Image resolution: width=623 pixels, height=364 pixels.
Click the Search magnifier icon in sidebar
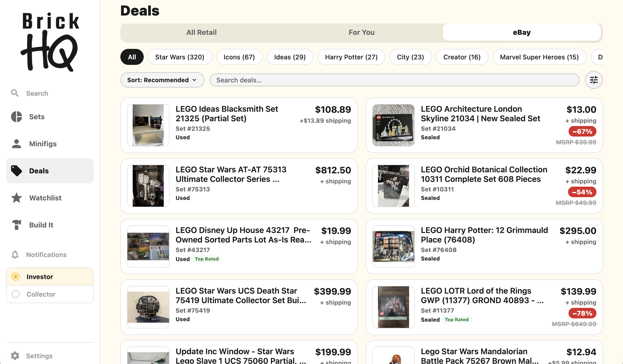click(15, 93)
